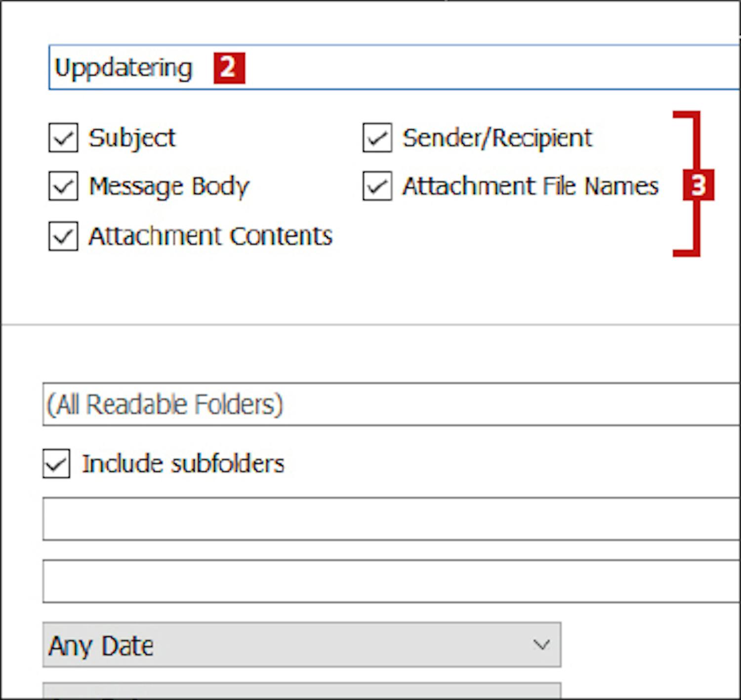
Task: Click the first empty field below Include subfolders
Action: pyautogui.click(x=390, y=519)
